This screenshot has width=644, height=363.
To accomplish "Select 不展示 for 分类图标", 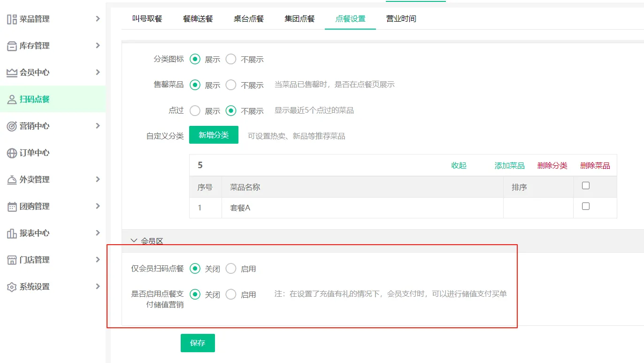I will (231, 60).
